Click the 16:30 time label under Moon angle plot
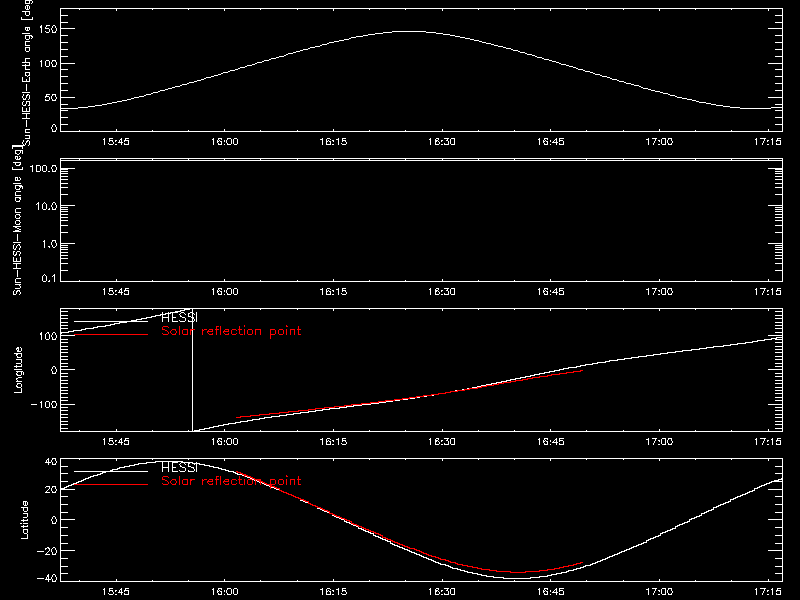This screenshot has width=800, height=600. point(442,292)
